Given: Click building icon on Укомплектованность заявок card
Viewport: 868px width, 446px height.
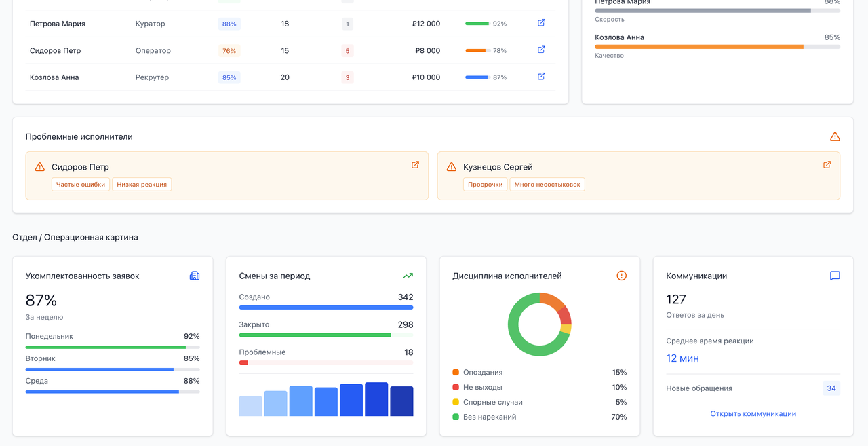Looking at the screenshot, I should click(x=195, y=276).
